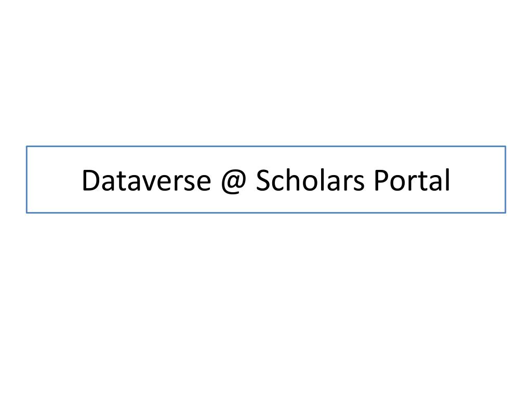
Task: Click the top-left corner of the title box
Action: tap(27, 147)
